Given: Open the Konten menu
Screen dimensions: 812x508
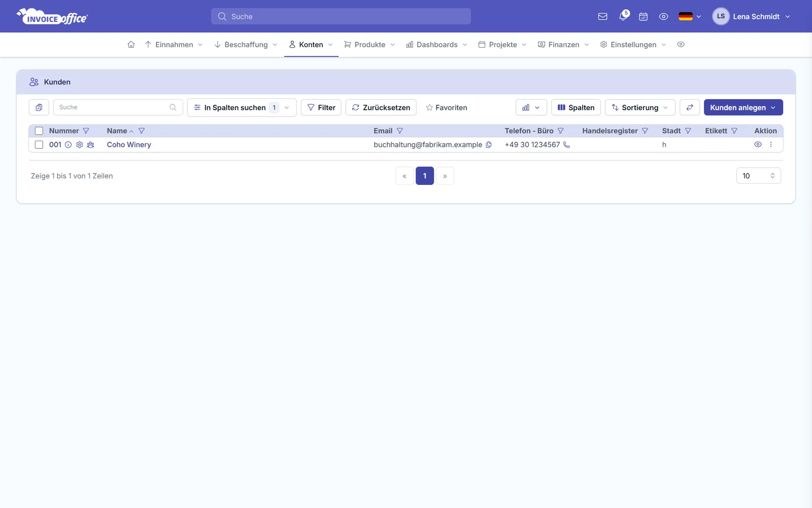Looking at the screenshot, I should click(311, 45).
